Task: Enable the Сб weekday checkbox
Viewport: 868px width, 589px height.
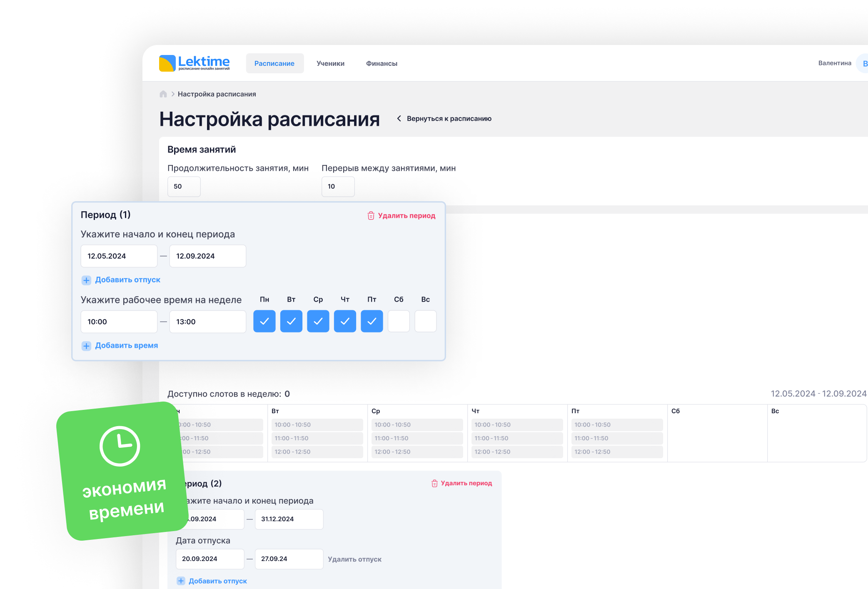Action: pyautogui.click(x=399, y=321)
